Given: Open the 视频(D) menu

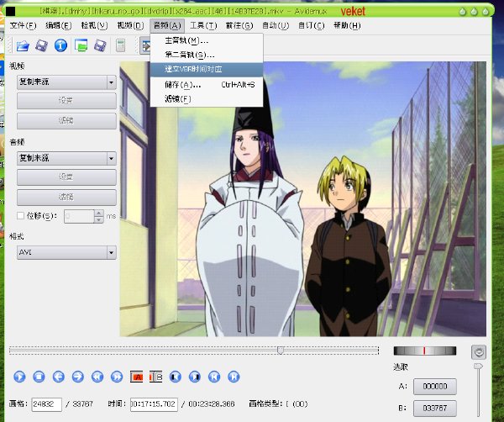Looking at the screenshot, I should 130,26.
